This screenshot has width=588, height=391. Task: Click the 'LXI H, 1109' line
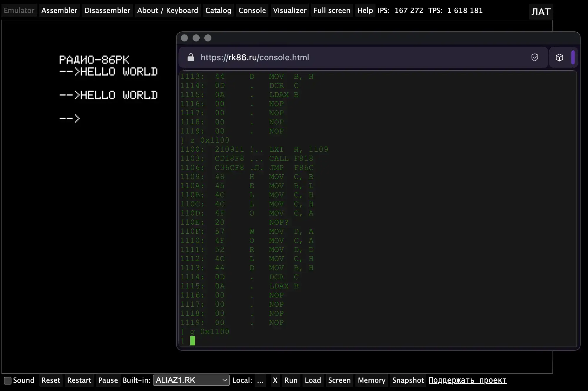coord(254,149)
